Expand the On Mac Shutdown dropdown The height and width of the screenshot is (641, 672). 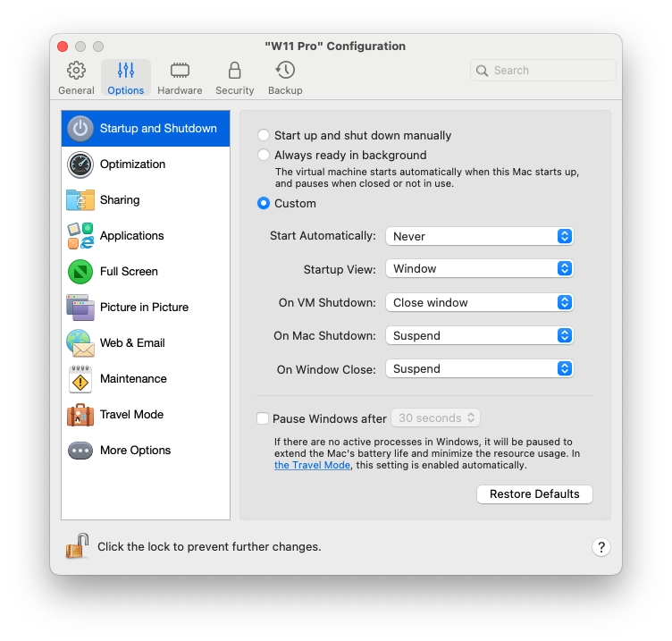coord(479,336)
